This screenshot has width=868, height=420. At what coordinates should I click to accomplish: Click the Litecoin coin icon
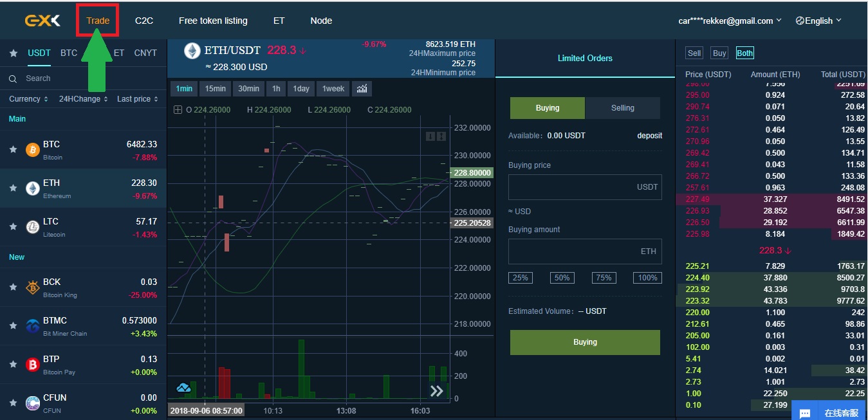(32, 227)
